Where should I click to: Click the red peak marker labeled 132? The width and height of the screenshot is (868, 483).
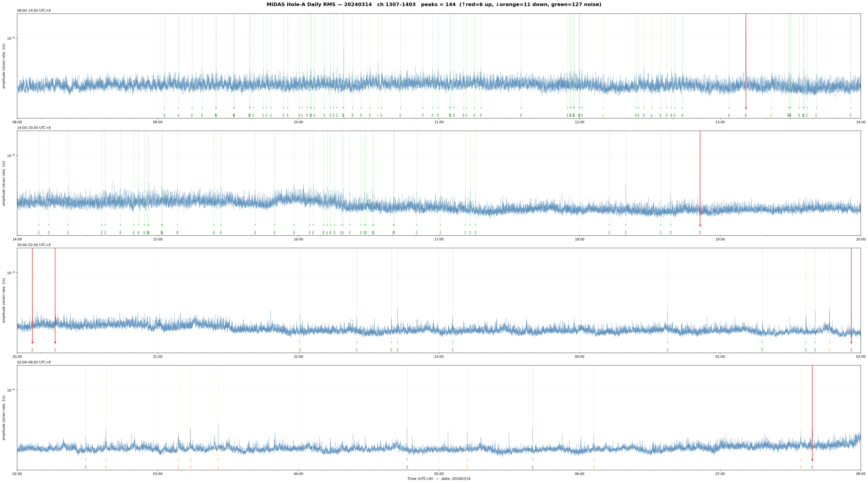tap(851, 342)
